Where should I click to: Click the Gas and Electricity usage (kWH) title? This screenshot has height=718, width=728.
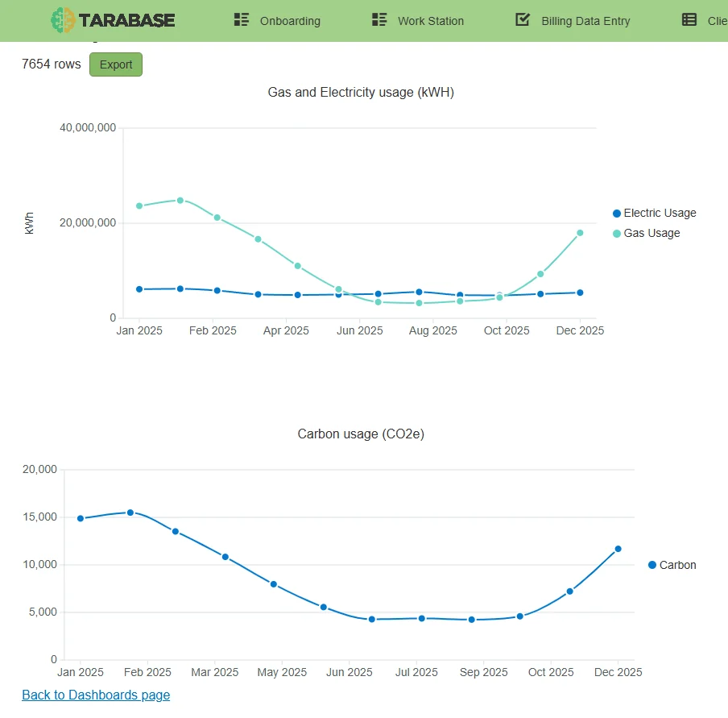point(361,93)
